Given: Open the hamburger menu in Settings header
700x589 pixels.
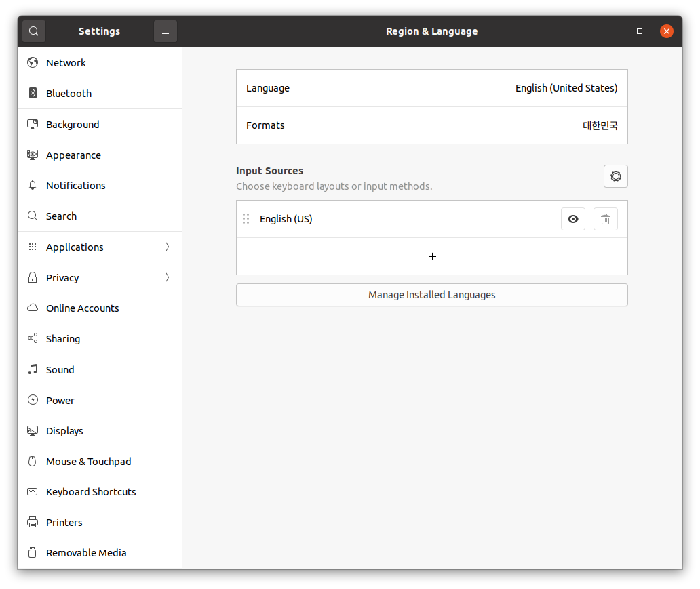Looking at the screenshot, I should click(x=166, y=31).
